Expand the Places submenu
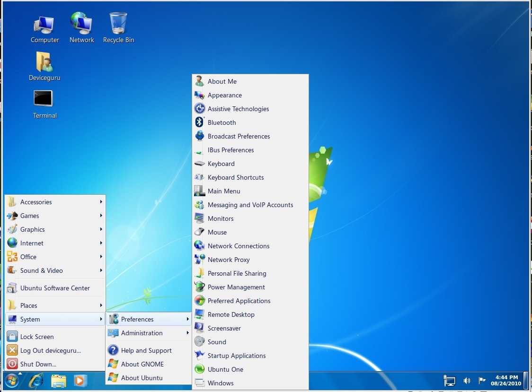This screenshot has height=392, width=532. 55,305
